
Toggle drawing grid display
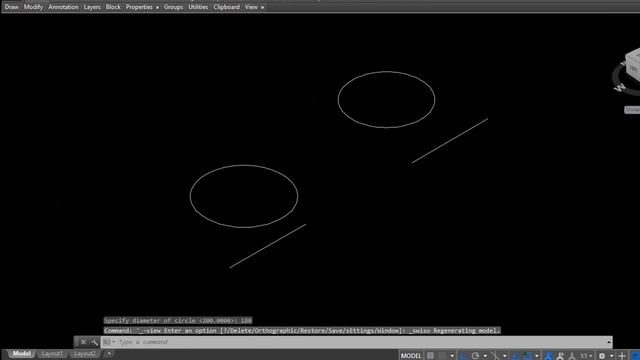430,356
